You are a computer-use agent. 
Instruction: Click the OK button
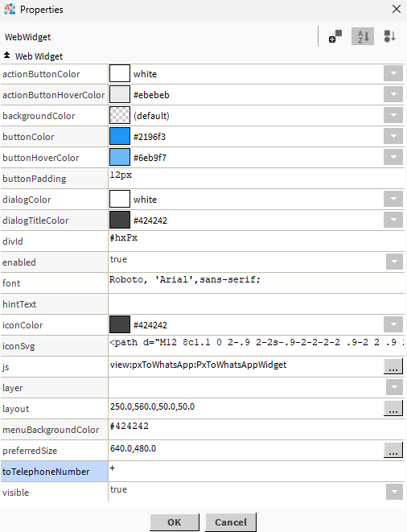[175, 522]
